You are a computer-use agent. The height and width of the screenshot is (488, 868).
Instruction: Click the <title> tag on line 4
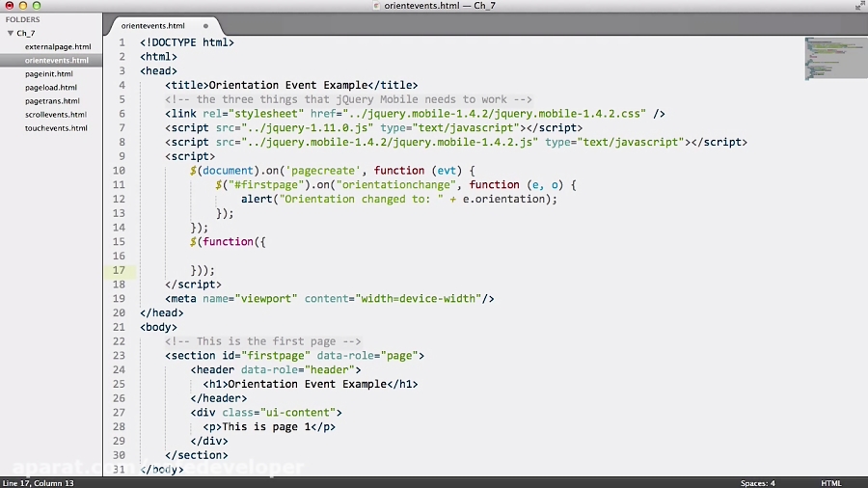[x=186, y=85]
